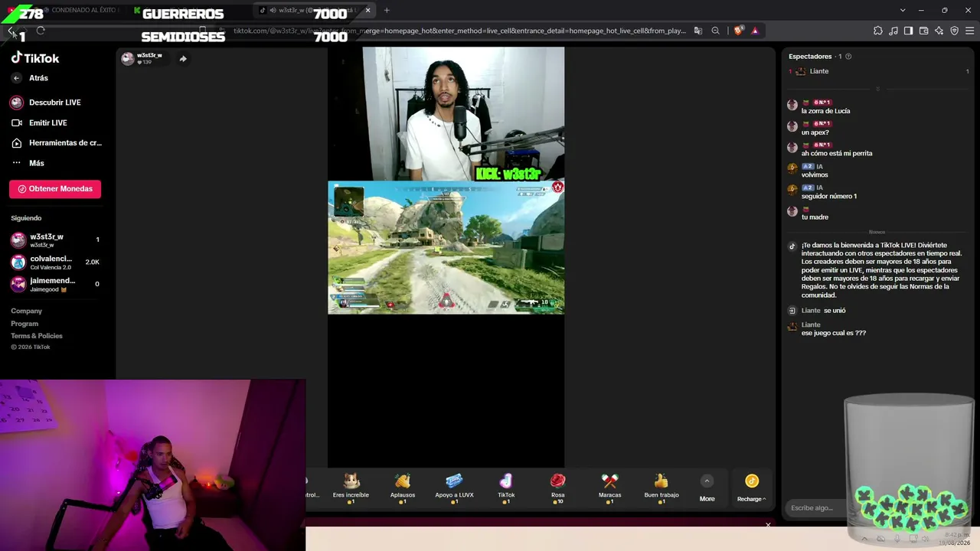This screenshot has height=551, width=980.
Task: Send the Rosa gift
Action: [x=557, y=487]
